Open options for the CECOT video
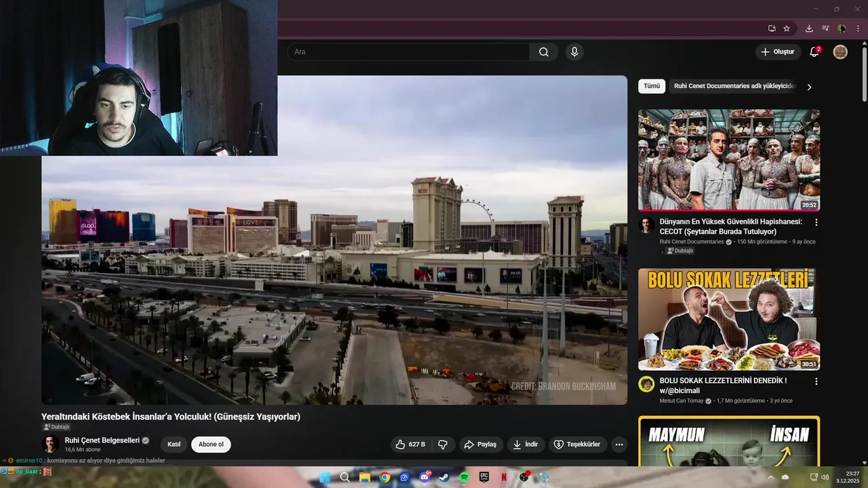The width and height of the screenshot is (868, 488). coord(816,222)
